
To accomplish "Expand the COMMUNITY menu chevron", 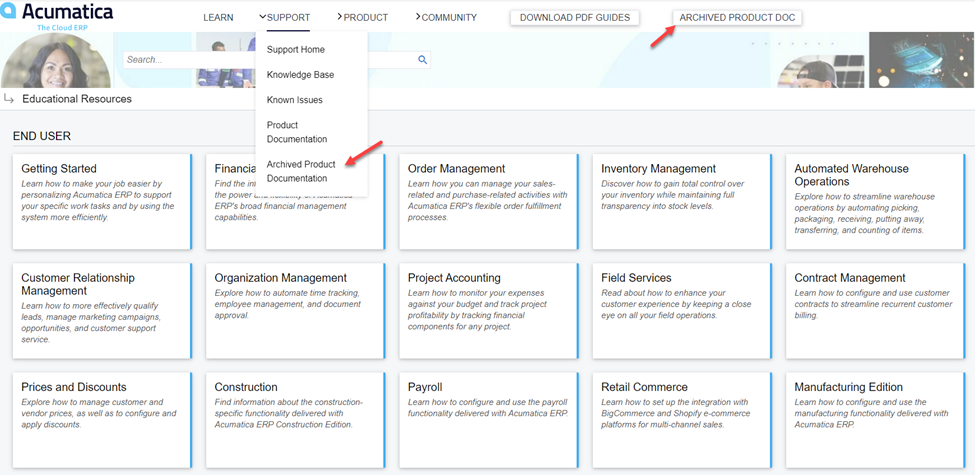I will (x=418, y=17).
